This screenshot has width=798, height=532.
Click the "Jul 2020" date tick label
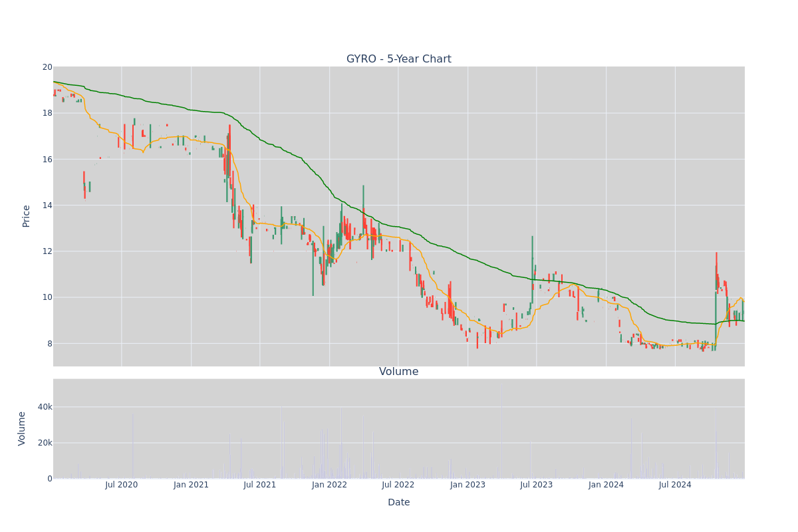122,485
